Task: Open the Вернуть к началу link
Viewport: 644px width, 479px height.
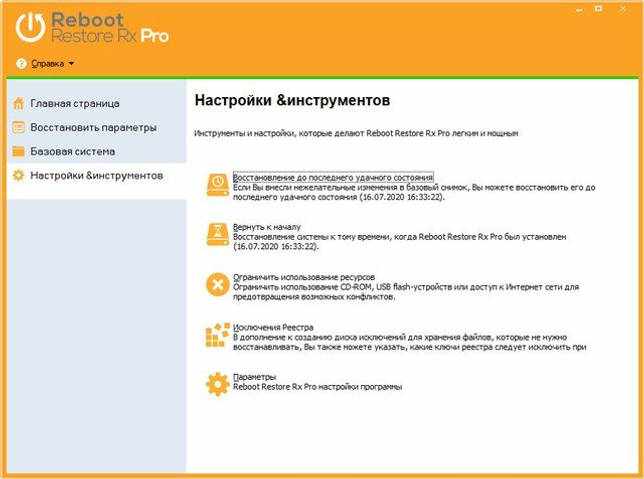Action: (x=267, y=227)
